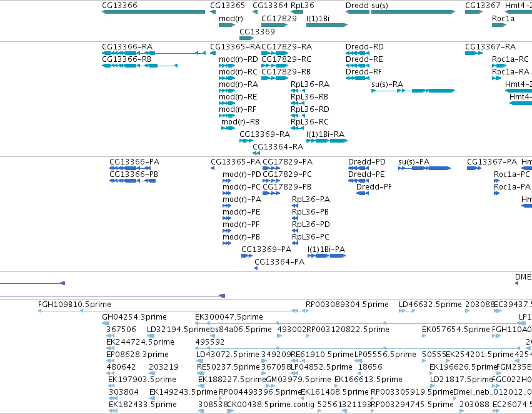Click the CG13365 gene label
Screen dimensions: 532x414
(228, 6)
